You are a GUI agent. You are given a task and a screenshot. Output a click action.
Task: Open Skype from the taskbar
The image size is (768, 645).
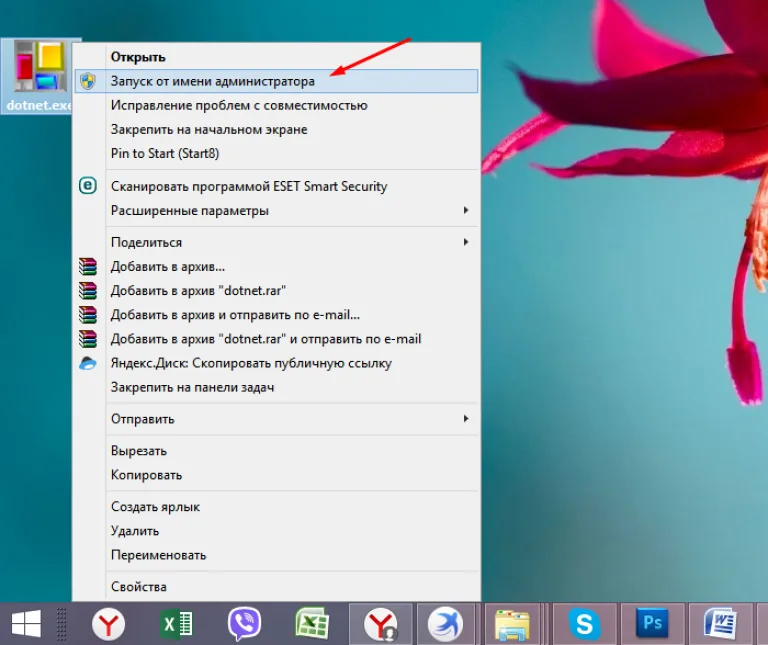coord(584,624)
